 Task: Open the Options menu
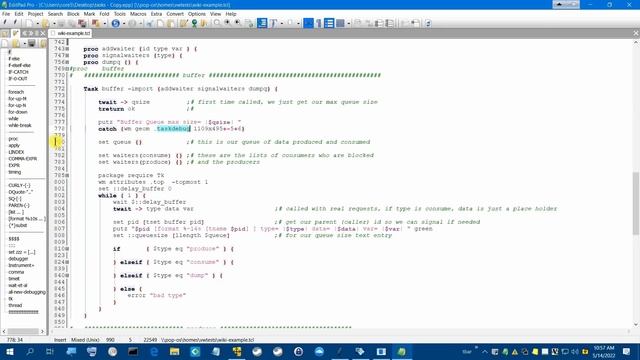tap(197, 14)
